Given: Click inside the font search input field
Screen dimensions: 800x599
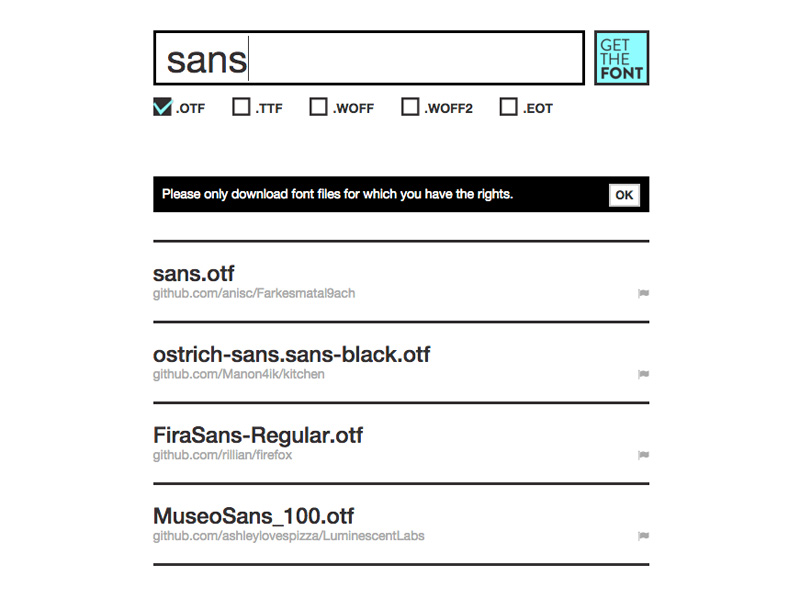Looking at the screenshot, I should (368, 58).
